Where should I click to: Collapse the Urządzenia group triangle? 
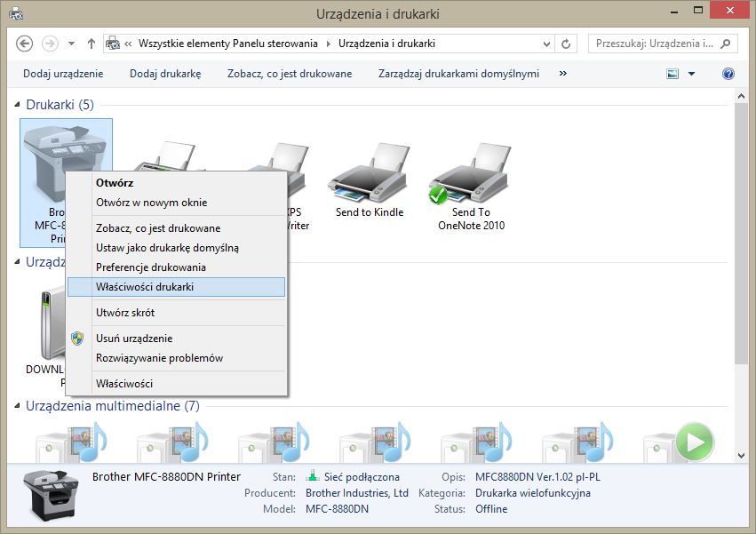(18, 262)
